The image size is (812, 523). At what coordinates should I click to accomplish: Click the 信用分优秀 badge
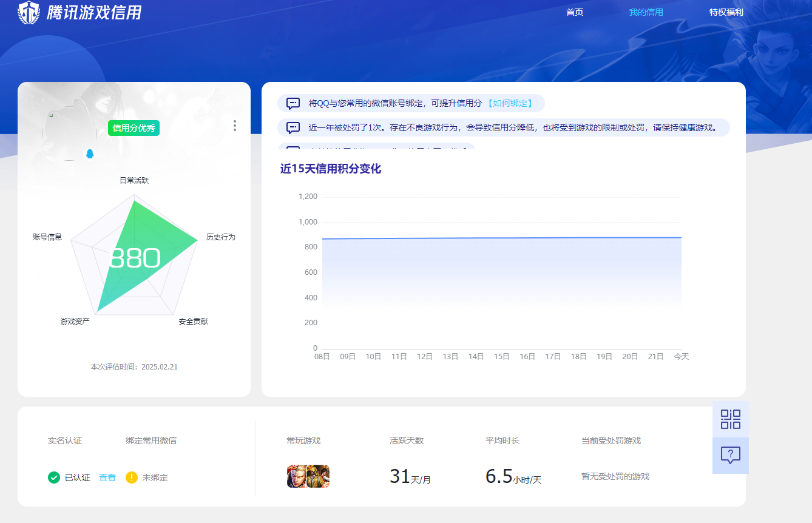coord(134,128)
